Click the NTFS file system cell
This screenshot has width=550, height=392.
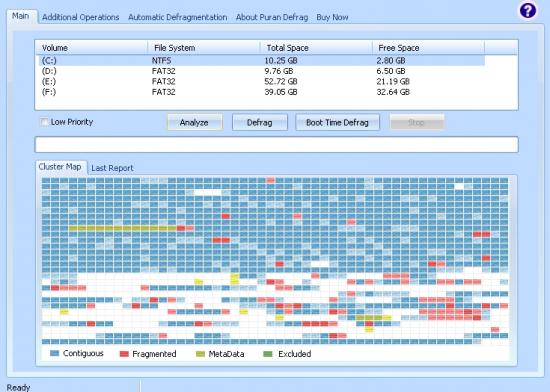click(161, 61)
